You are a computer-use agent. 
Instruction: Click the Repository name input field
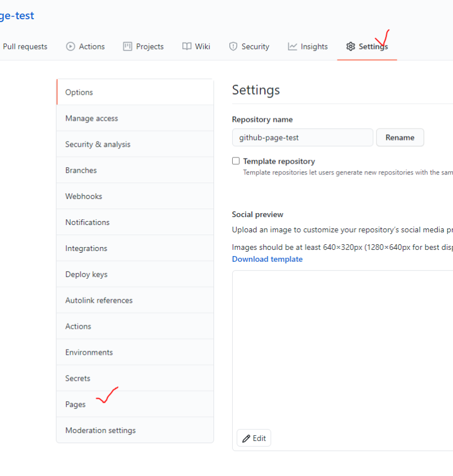302,137
